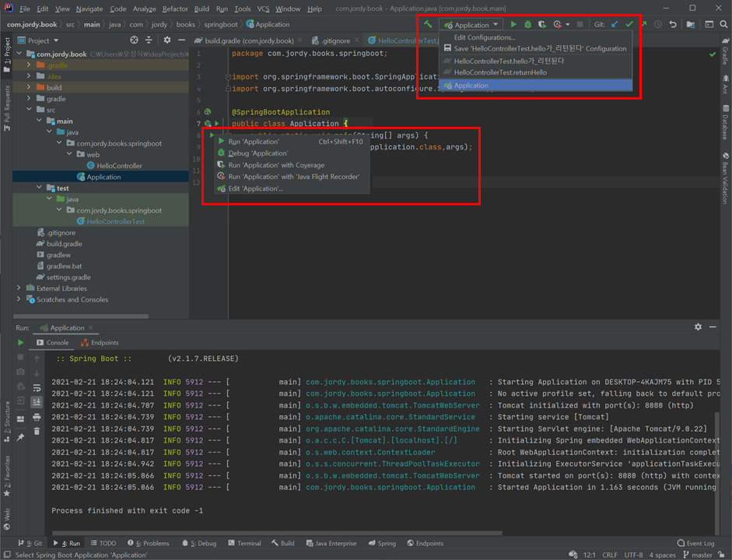Open the Refactor menu
732x560 pixels.
[175, 9]
